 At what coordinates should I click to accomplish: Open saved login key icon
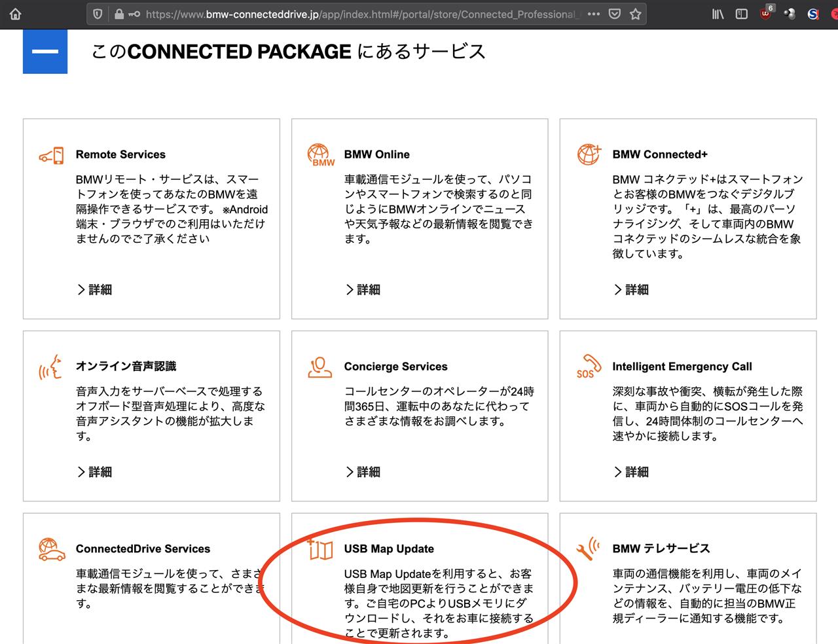[134, 14]
